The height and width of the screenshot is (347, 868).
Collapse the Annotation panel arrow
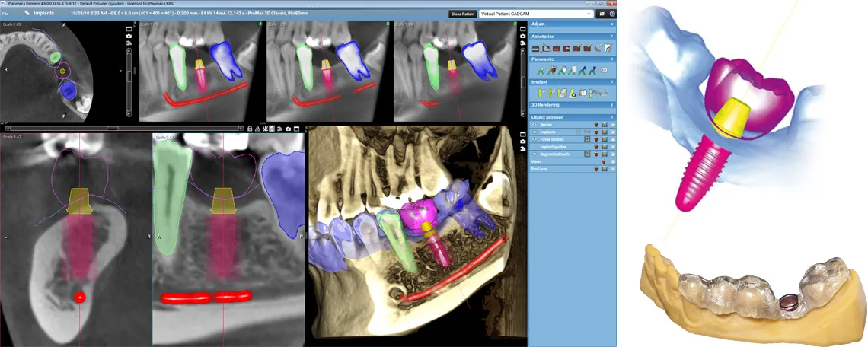611,37
